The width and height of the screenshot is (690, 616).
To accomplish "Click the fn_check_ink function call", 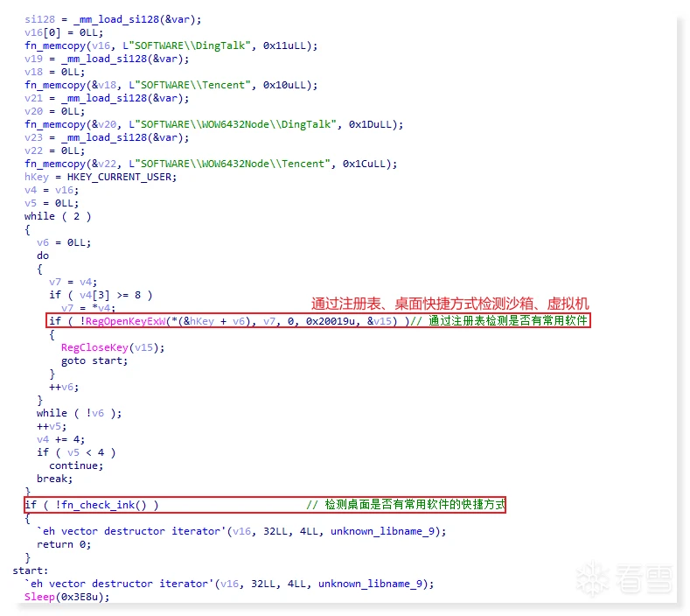I will point(104,505).
